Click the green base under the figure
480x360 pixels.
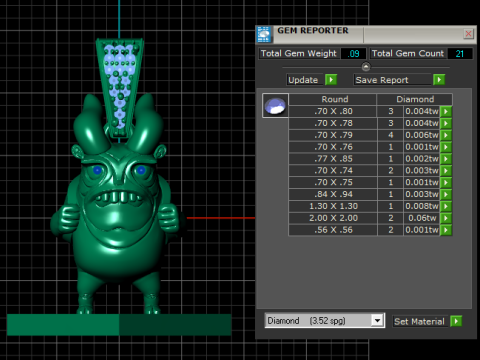click(119, 324)
